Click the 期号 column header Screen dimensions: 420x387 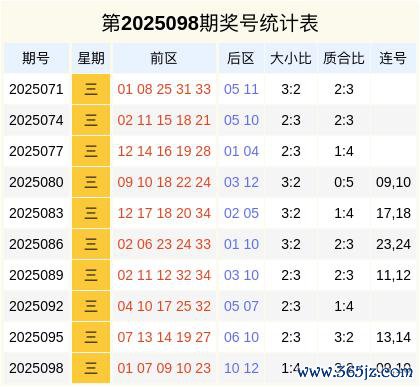point(36,58)
